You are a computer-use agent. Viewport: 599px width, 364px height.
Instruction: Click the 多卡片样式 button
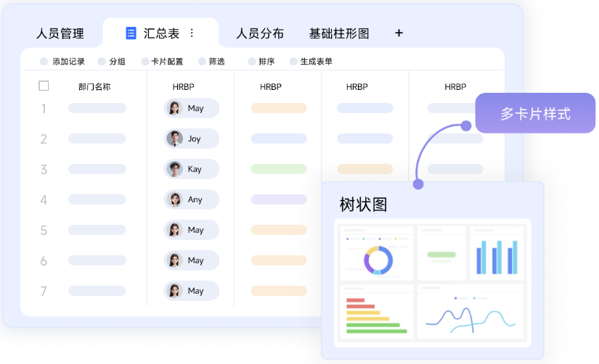pyautogui.click(x=535, y=113)
